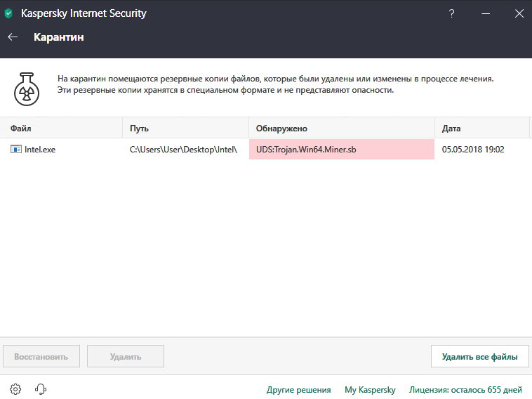The height and width of the screenshot is (399, 532).
Task: Select the UDS:Trojan.Win64.Miner.sb detection cell
Action: point(342,150)
